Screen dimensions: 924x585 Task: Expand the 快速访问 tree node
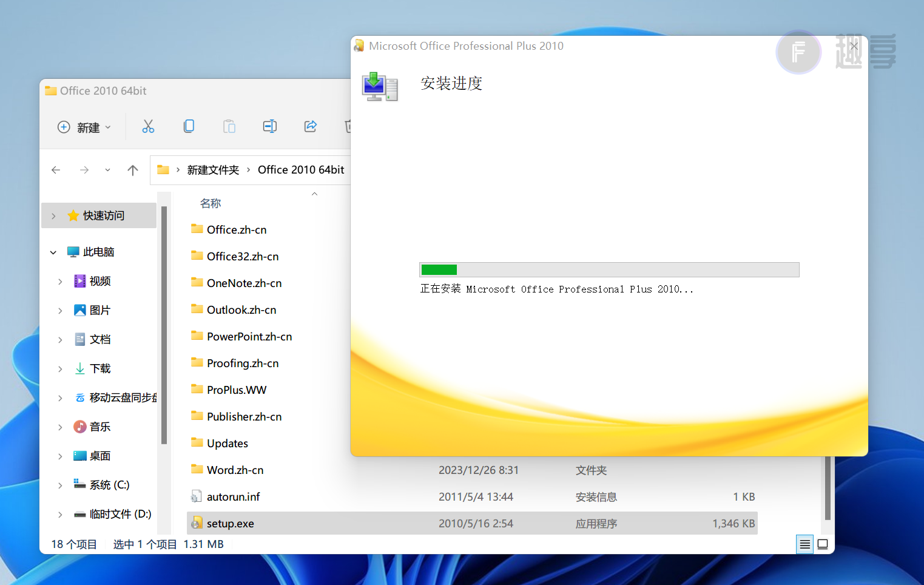click(53, 216)
